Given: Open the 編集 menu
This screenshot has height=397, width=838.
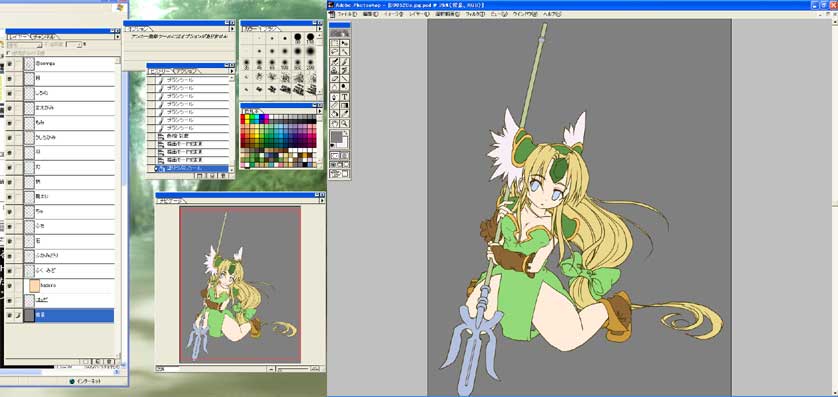Looking at the screenshot, I should pyautogui.click(x=370, y=13).
